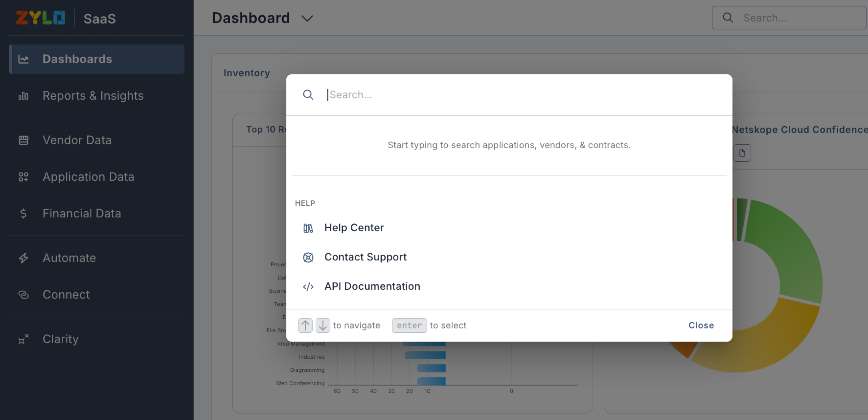Screen dimensions: 868x420
Task: Go to Financial Data section
Action: coord(97,213)
